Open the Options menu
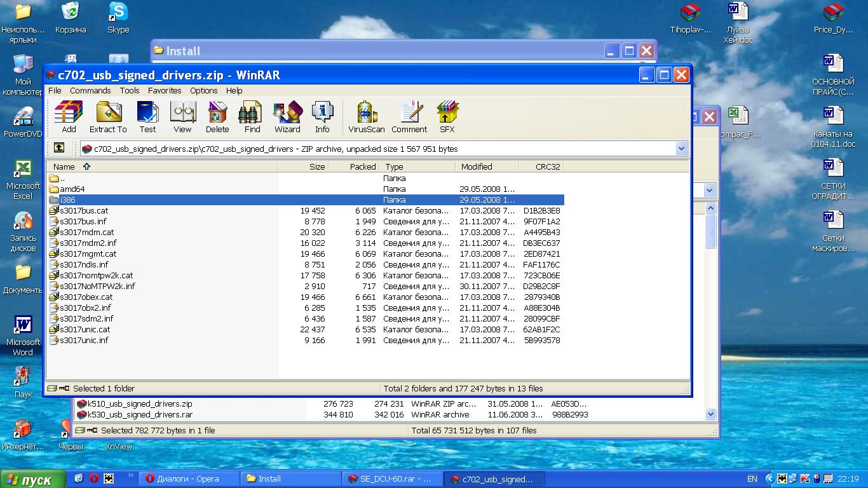Screen dimensions: 868x488 (x=204, y=90)
